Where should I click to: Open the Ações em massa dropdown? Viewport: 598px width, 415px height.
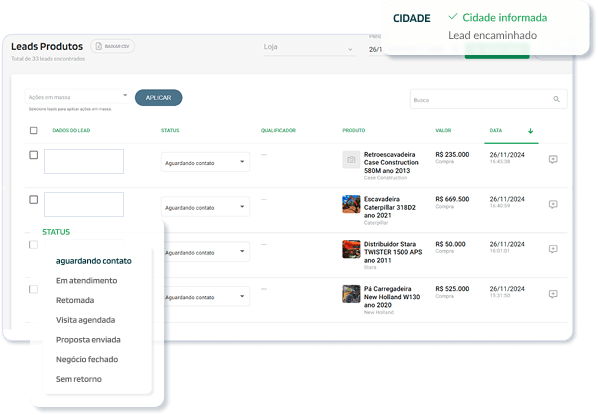[78, 97]
